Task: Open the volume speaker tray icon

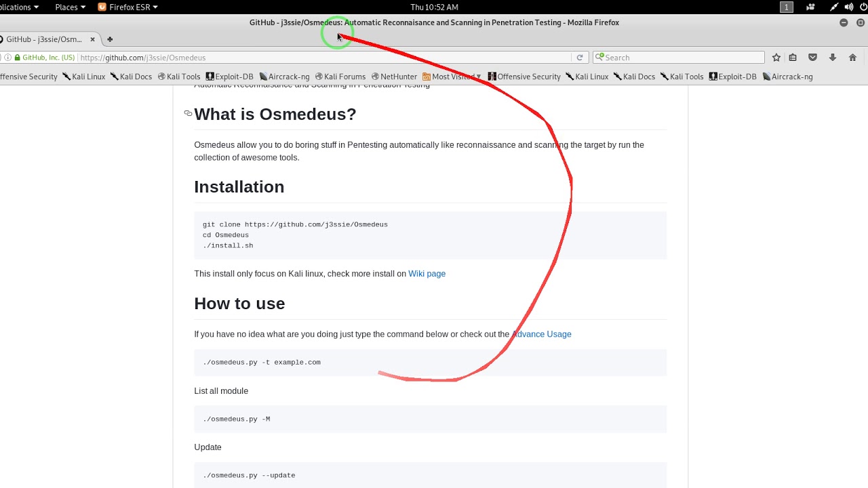Action: (849, 7)
